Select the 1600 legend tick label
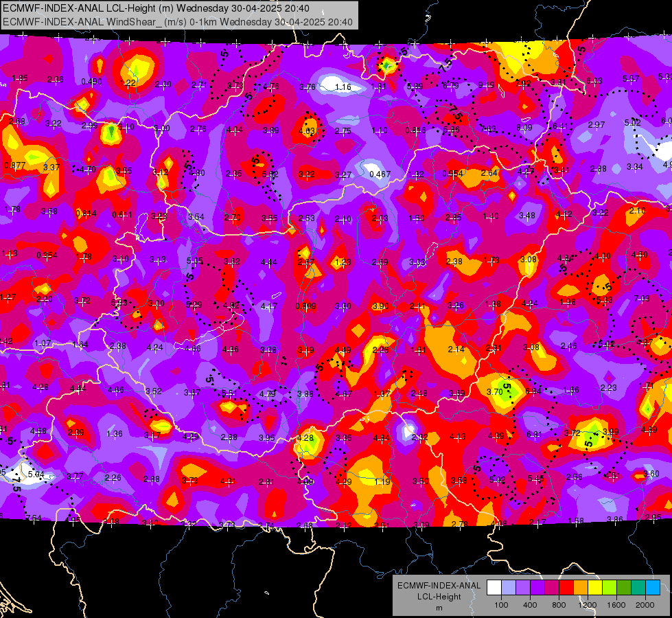The height and width of the screenshot is (618, 672). coord(616,605)
